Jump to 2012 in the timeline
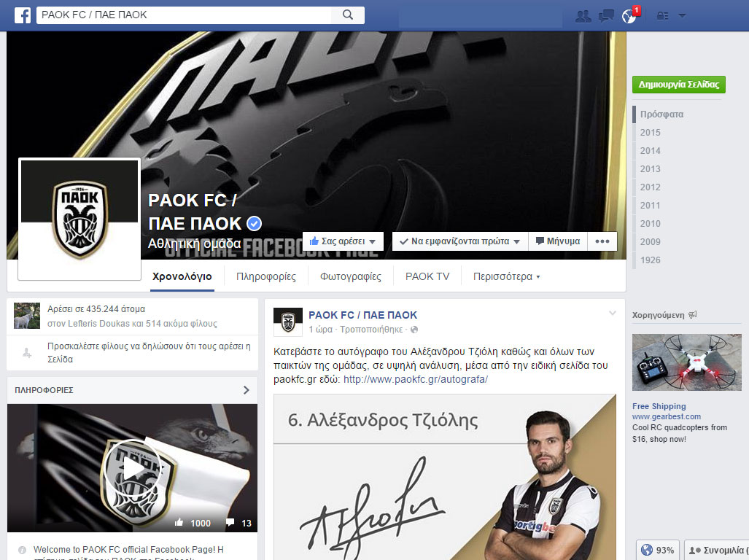This screenshot has width=749, height=560. tap(650, 187)
